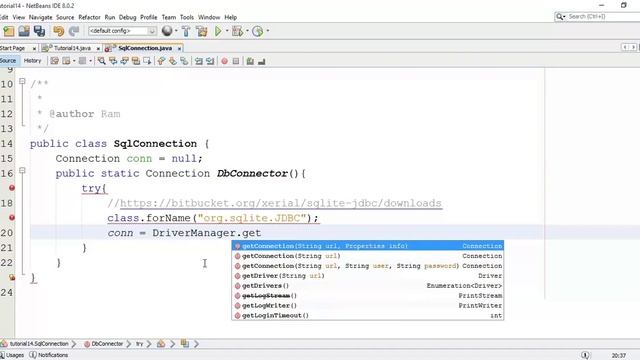Jump to Previous Bookmark icon

(161, 61)
